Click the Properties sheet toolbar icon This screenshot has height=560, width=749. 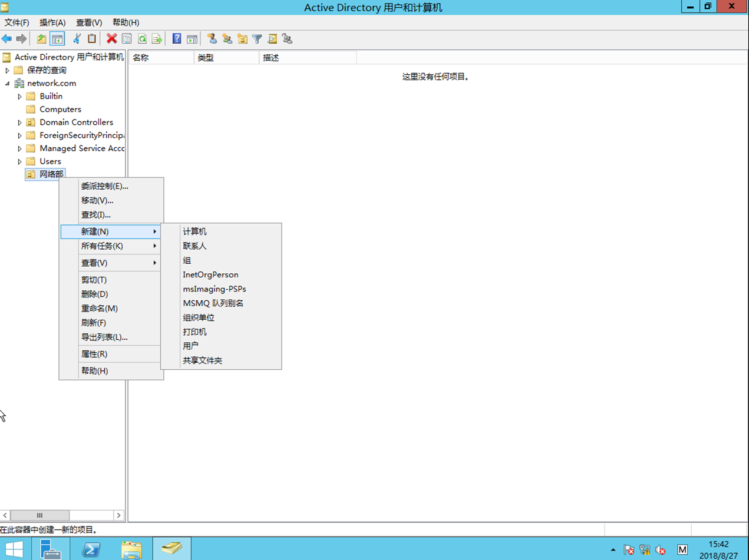pos(127,39)
